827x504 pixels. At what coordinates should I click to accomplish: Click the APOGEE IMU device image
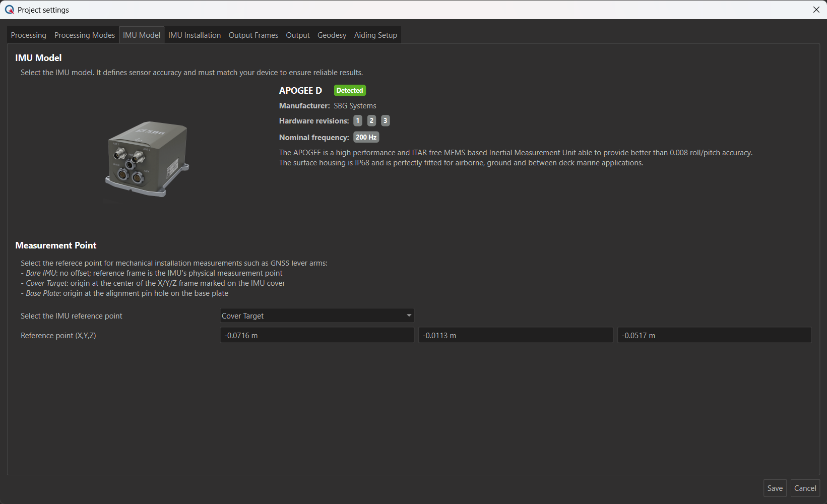147,159
